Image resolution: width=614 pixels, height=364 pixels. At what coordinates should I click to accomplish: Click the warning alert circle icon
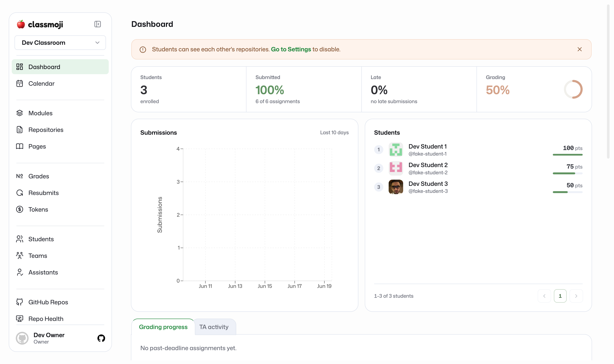pos(143,49)
